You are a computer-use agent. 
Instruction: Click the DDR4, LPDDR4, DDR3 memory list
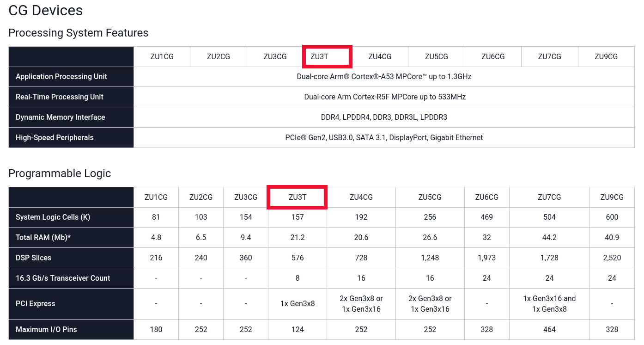pos(384,117)
